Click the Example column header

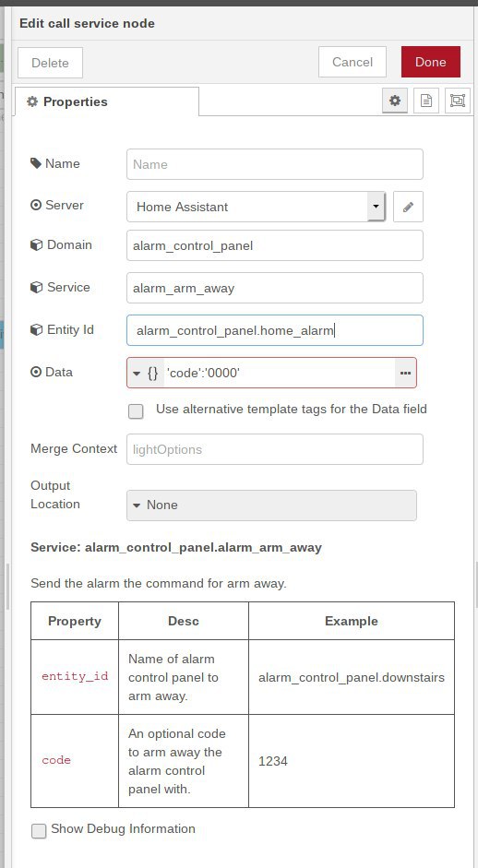click(x=352, y=621)
